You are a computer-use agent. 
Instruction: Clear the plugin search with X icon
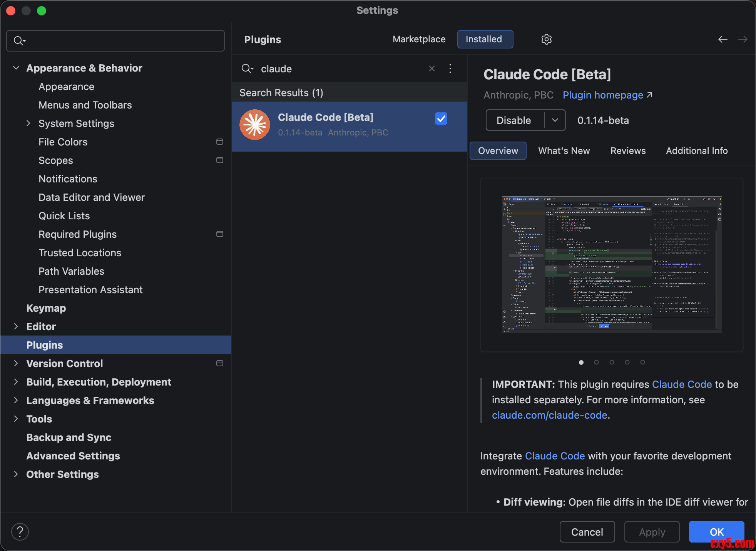point(432,68)
